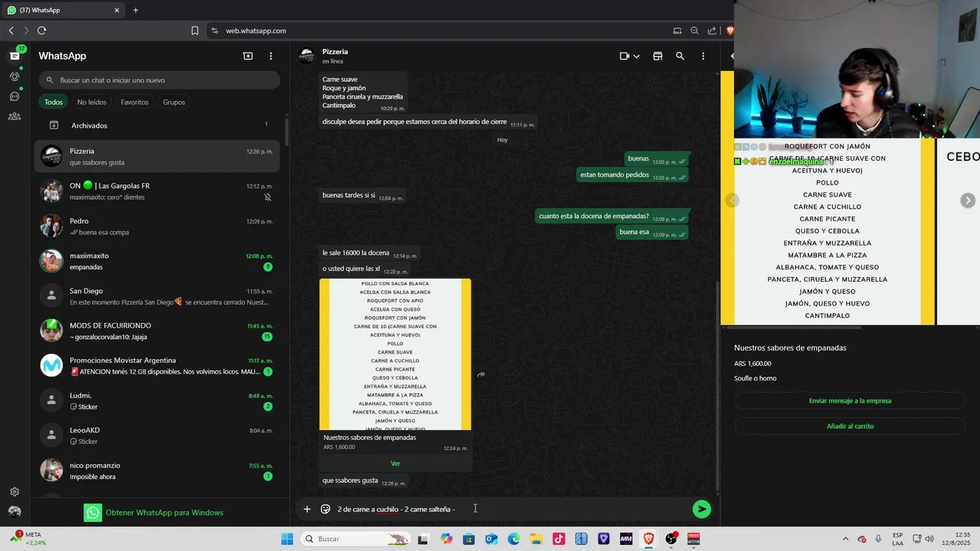
Task: Start a video call with Pizzeria
Action: click(624, 56)
